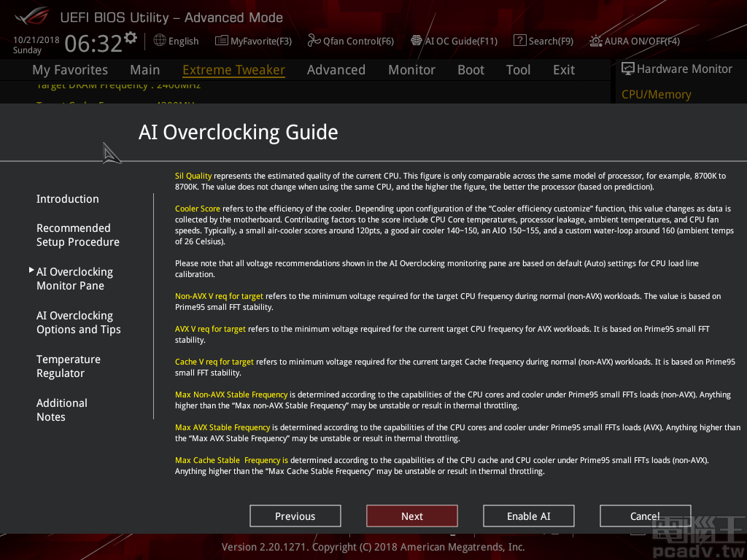Click the Search(F9) question mark icon
The image size is (747, 560).
click(x=519, y=41)
